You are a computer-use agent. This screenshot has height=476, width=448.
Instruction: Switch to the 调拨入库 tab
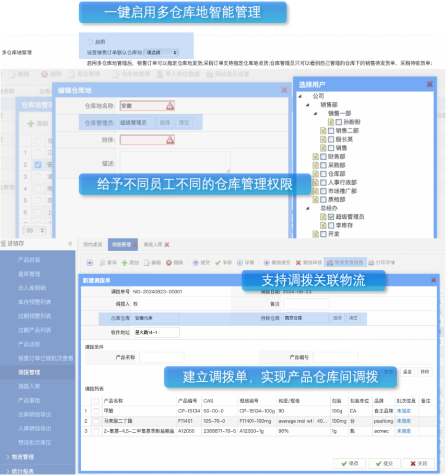(153, 245)
